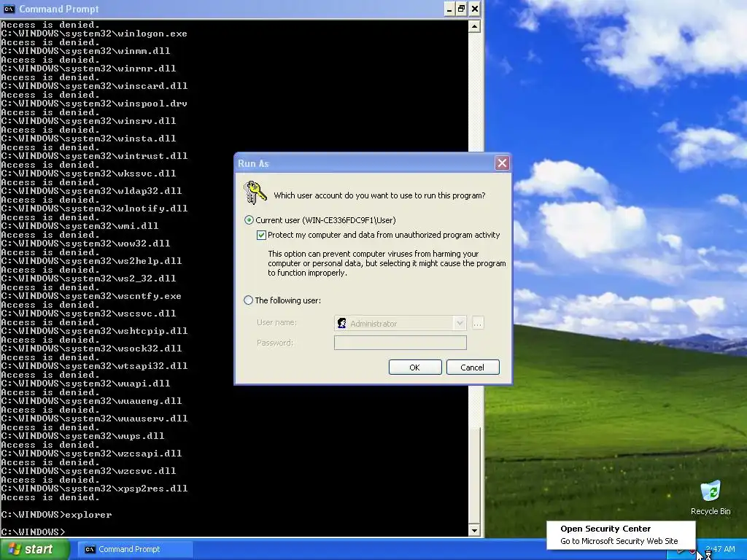Close the Command Prompt window
The height and width of the screenshot is (560, 747).
[474, 9]
